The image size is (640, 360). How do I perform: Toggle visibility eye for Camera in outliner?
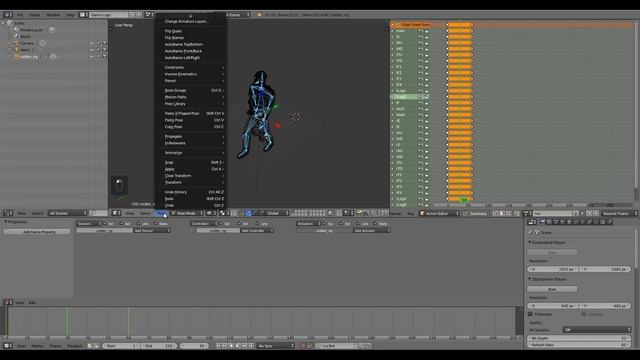(x=91, y=43)
